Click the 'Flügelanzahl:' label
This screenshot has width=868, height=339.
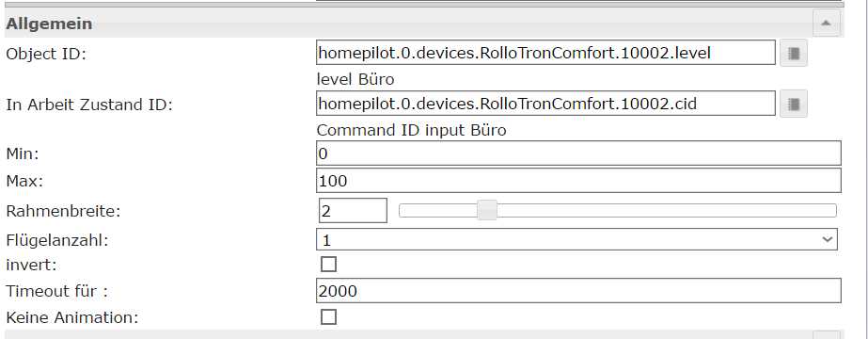point(57,241)
